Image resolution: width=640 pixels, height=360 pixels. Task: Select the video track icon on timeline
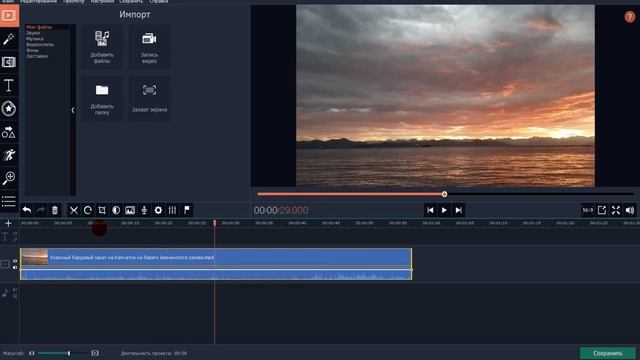5,264
